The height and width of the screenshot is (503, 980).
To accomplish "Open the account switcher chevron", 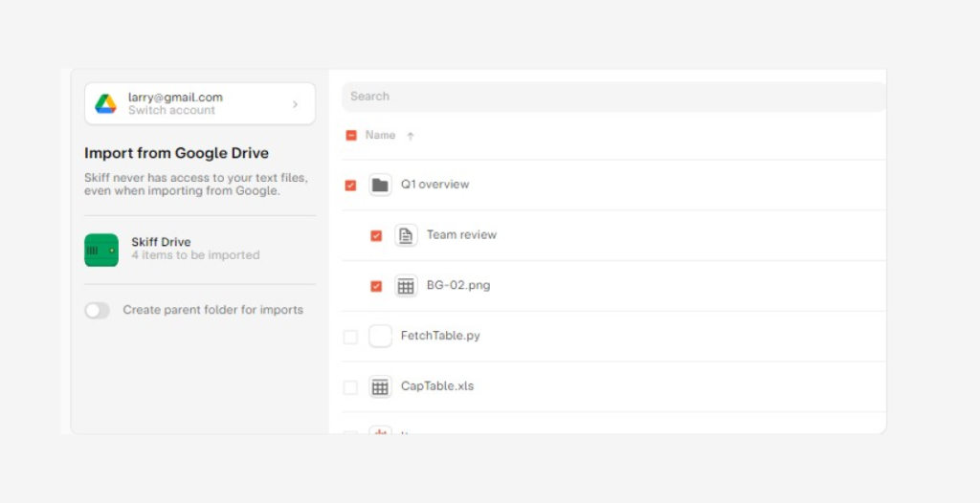I will (x=295, y=104).
